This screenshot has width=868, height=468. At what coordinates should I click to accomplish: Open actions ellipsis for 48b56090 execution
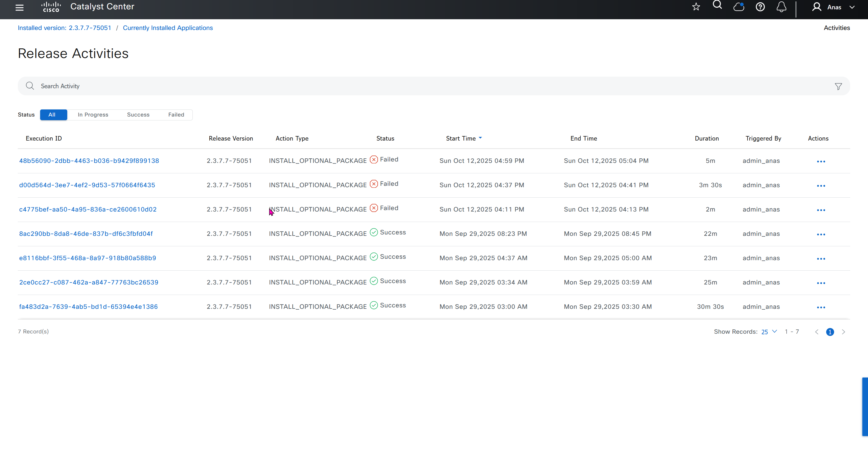[821, 161]
